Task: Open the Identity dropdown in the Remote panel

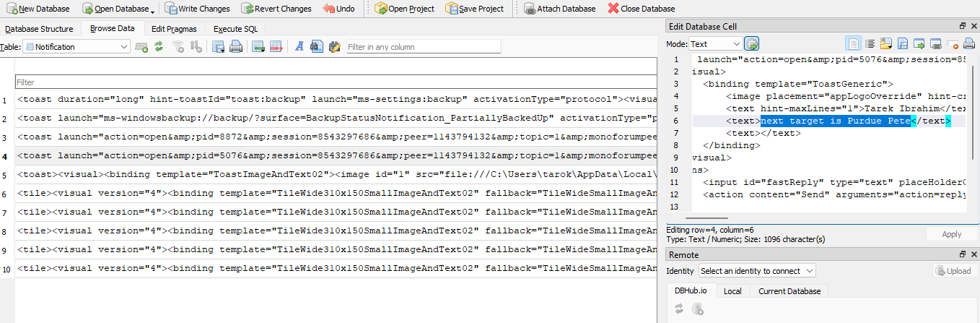Action: (757, 271)
